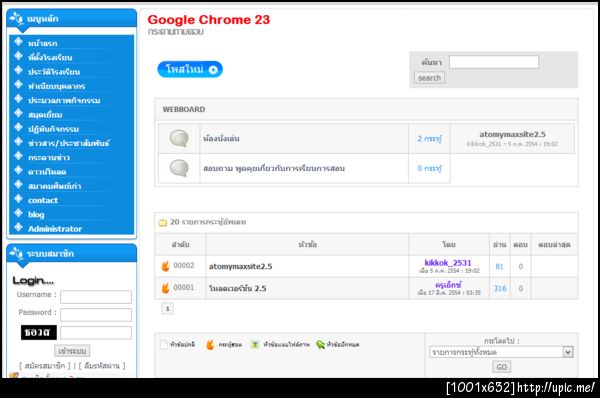Click the diamond bullet beside contact
Viewport: 600px width, 398px height.
18,199
